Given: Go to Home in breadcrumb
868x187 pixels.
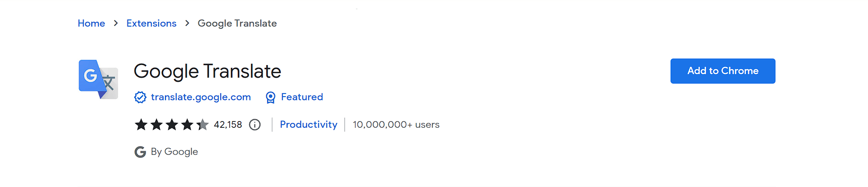Looking at the screenshot, I should point(91,23).
